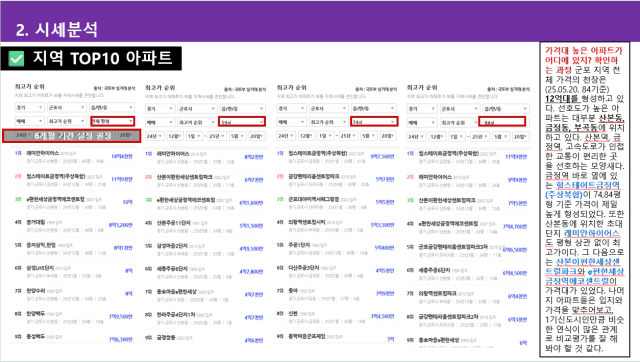Open 최고가 순위 dropdown in 74㎡ panel
Screen dimensions: 640x362
328,122
